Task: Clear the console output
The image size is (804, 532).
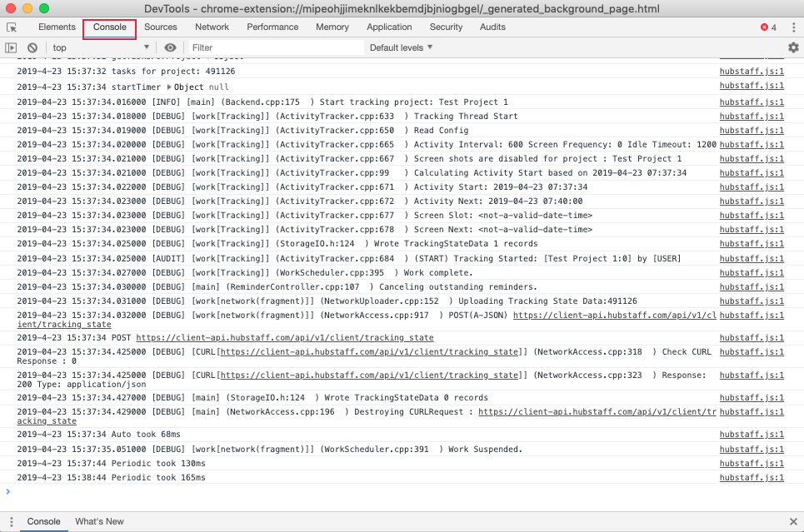Action: tap(32, 47)
